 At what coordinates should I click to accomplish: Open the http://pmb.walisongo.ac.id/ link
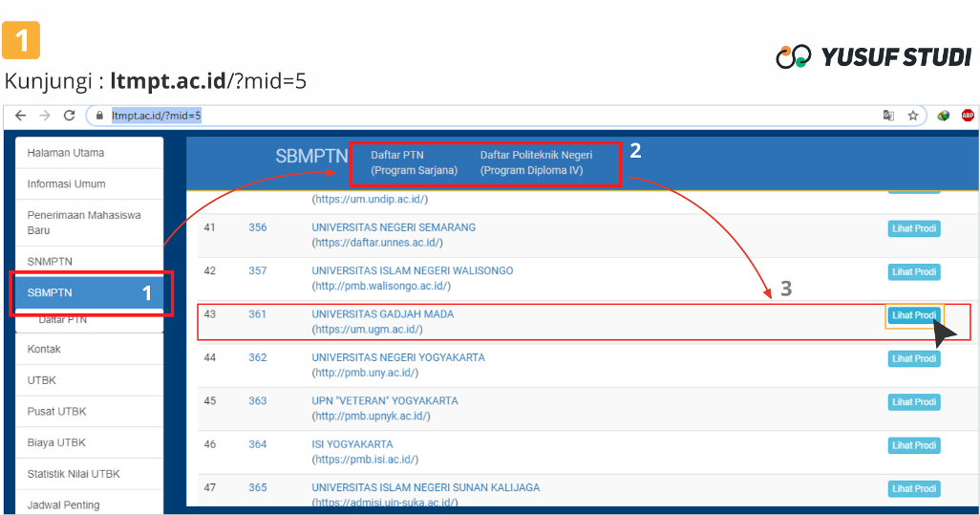[381, 286]
